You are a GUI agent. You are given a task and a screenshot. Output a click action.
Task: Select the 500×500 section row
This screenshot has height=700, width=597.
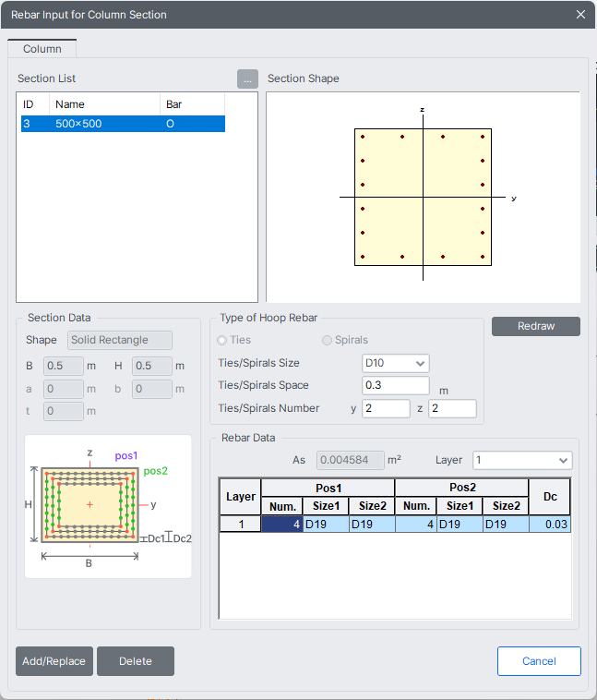tap(123, 124)
